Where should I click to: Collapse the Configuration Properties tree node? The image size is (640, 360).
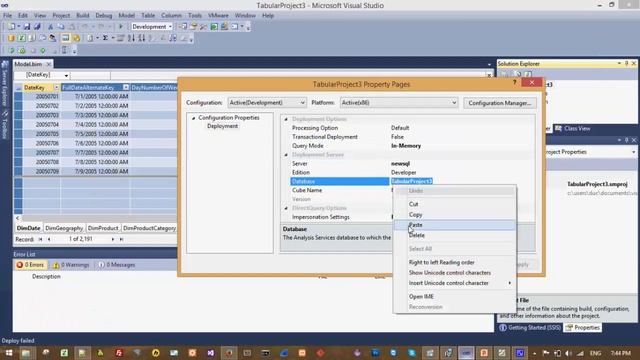193,118
